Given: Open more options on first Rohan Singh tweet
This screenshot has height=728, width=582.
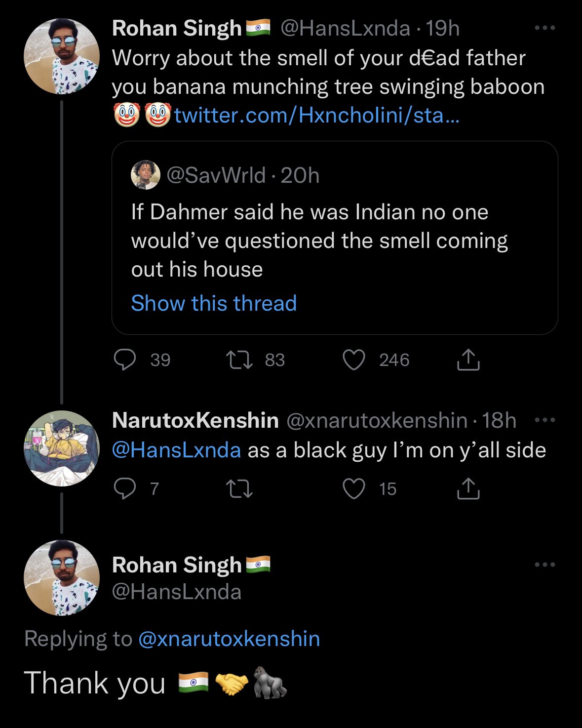Looking at the screenshot, I should tap(545, 28).
